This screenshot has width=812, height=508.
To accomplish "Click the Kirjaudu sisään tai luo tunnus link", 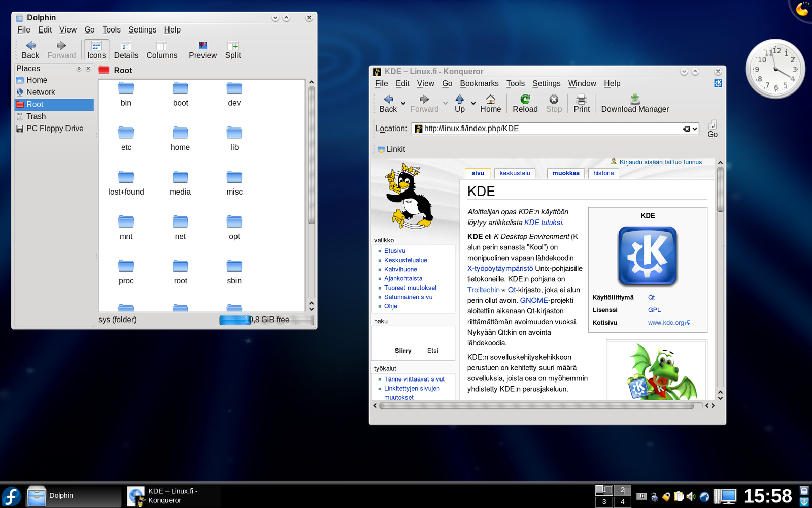I will pyautogui.click(x=660, y=162).
